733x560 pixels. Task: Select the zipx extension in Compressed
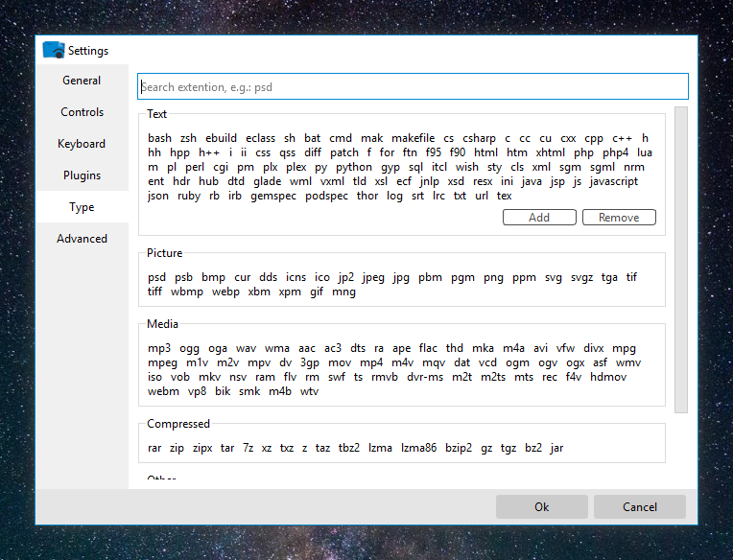pyautogui.click(x=202, y=449)
